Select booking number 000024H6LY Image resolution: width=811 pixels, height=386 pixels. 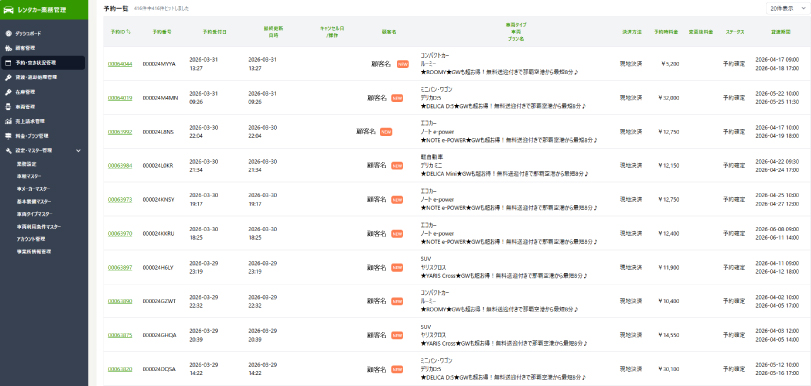[x=158, y=268]
